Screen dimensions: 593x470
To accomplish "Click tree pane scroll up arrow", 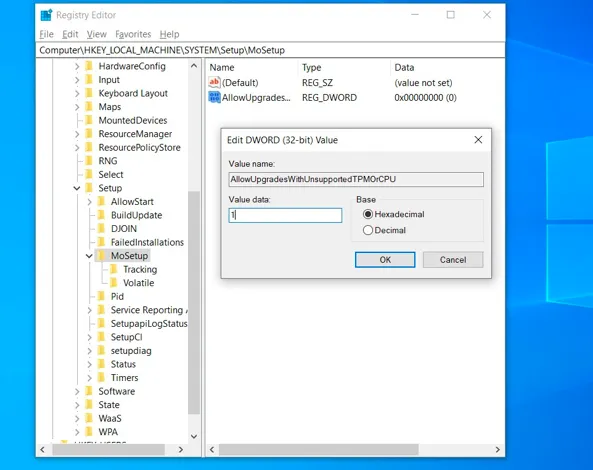I will (x=194, y=66).
